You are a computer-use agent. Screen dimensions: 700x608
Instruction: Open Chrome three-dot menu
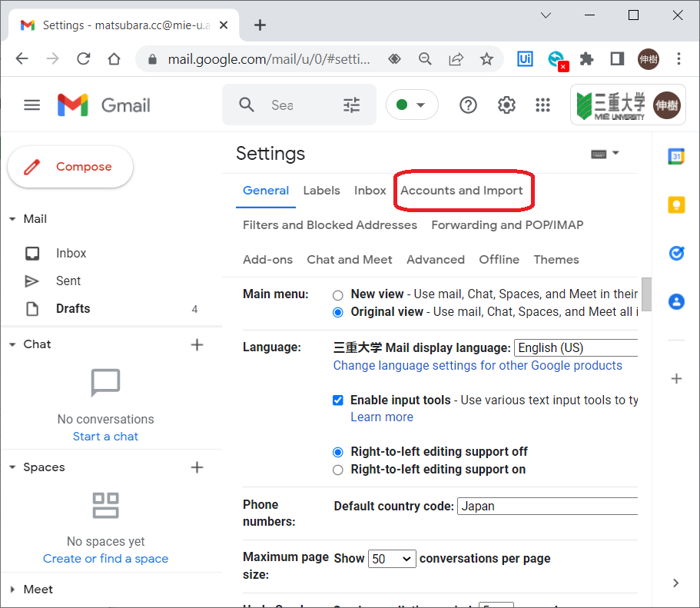click(678, 58)
